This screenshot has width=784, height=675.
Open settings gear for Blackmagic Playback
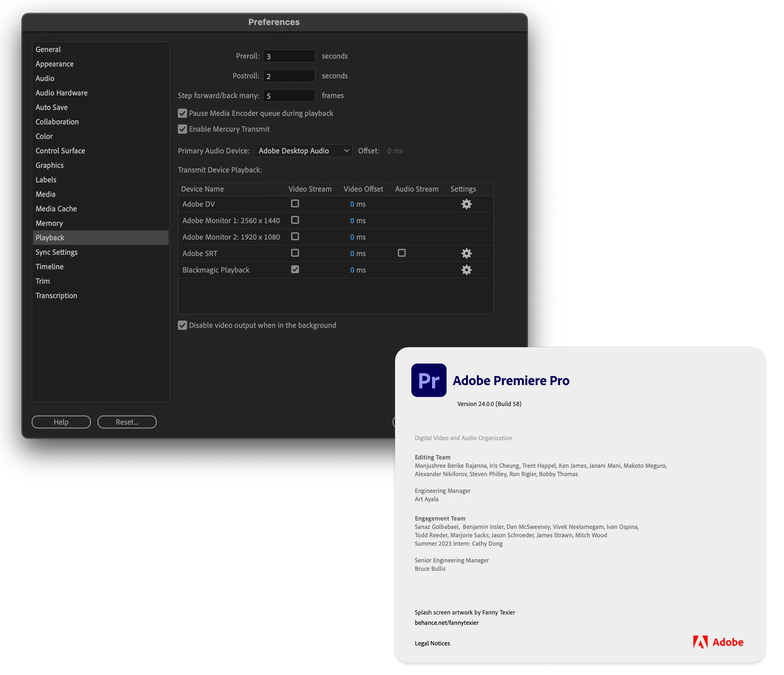pyautogui.click(x=466, y=270)
